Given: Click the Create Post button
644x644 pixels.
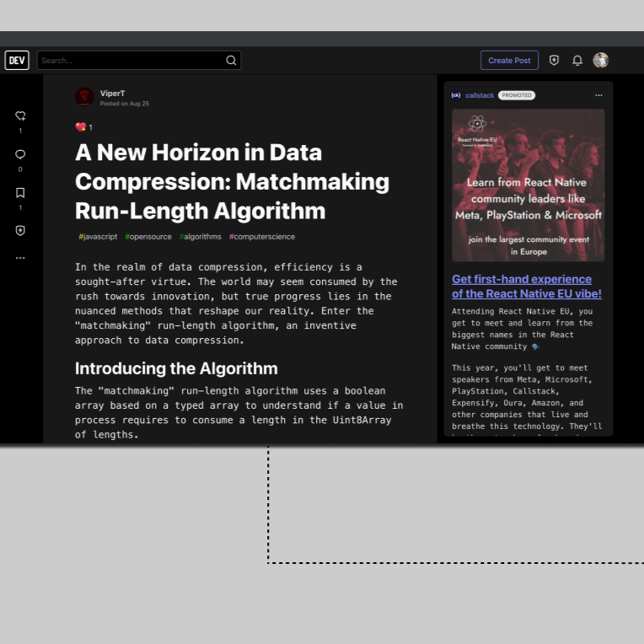Looking at the screenshot, I should [509, 61].
